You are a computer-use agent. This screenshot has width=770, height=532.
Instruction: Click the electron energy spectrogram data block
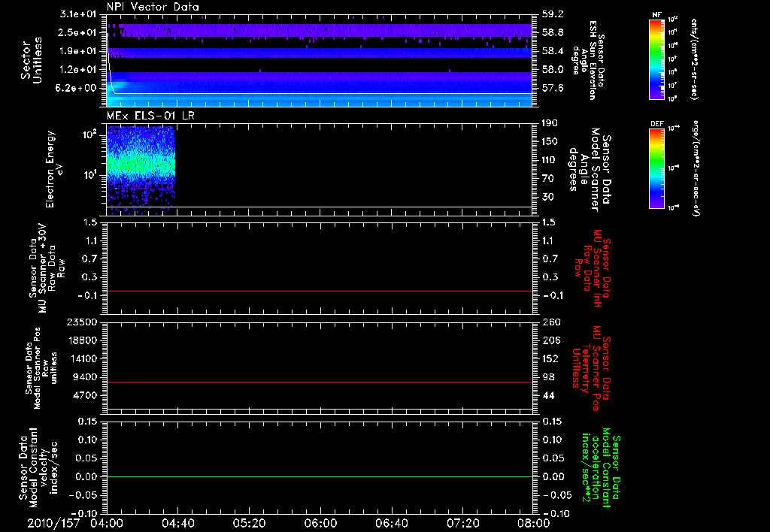tap(141, 169)
